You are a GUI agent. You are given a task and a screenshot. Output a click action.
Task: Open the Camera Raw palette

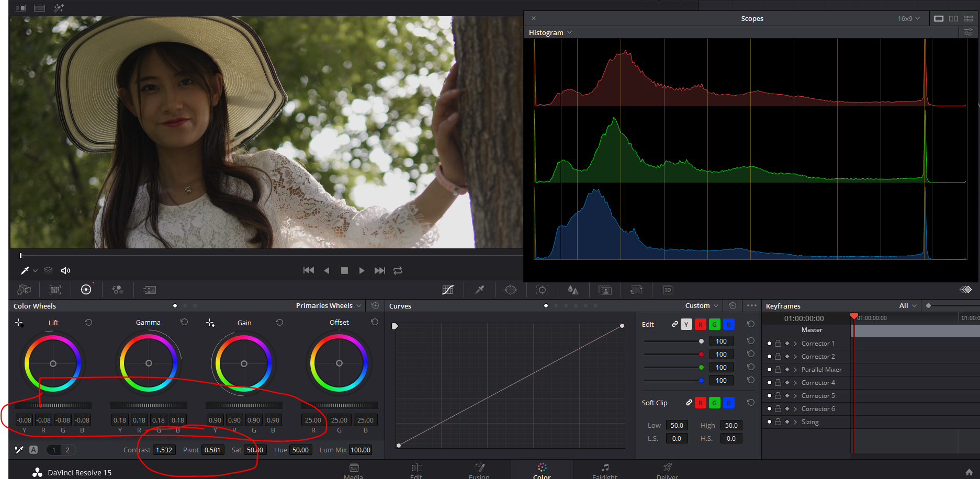[x=24, y=290]
